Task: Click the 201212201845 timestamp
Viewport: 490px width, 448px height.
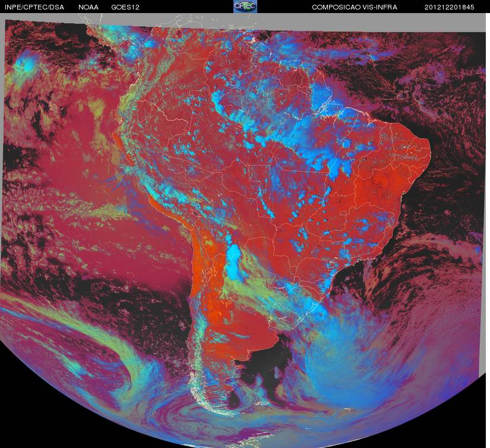Action: tap(450, 7)
